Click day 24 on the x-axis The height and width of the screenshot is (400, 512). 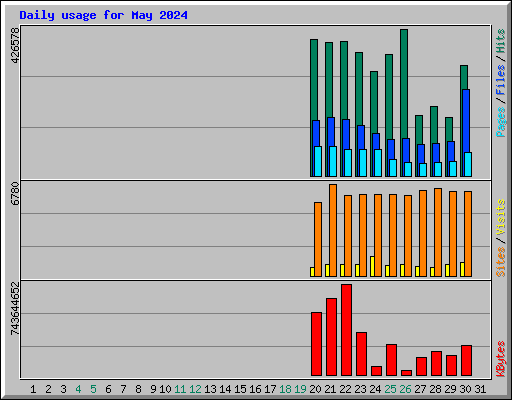point(375,389)
